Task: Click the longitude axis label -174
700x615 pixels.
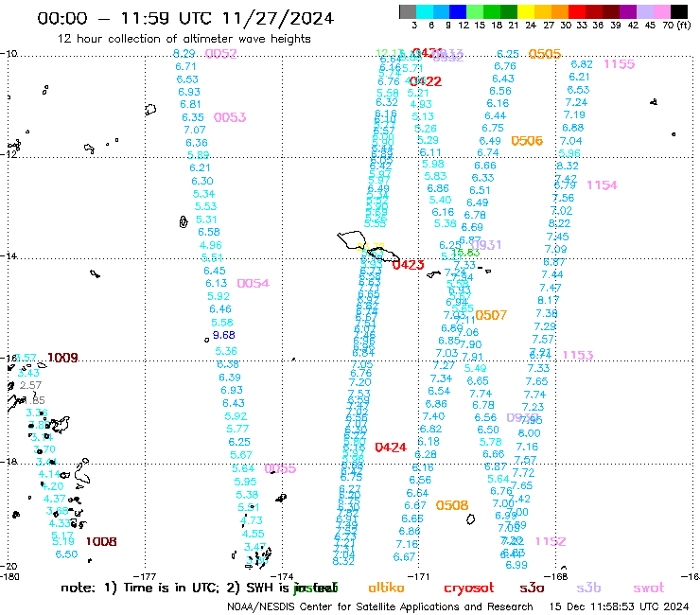Action: (x=282, y=576)
